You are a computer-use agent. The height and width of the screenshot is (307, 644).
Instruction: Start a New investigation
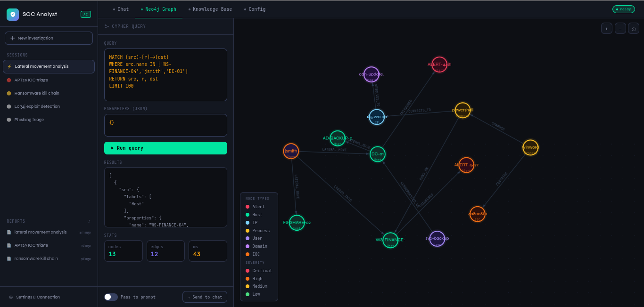coord(49,38)
